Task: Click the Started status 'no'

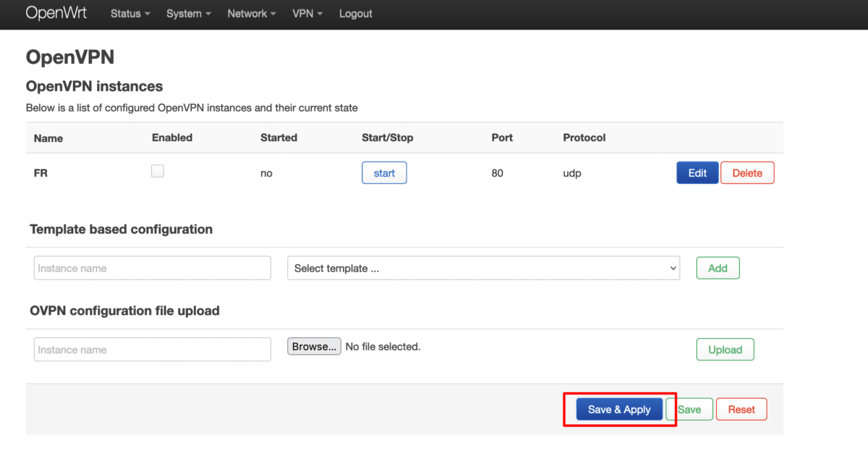Action: (x=266, y=174)
